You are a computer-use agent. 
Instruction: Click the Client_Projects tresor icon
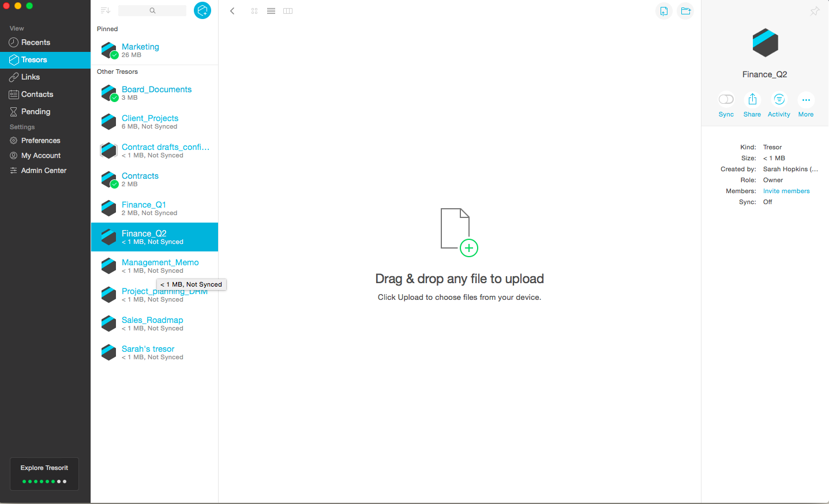click(x=109, y=122)
